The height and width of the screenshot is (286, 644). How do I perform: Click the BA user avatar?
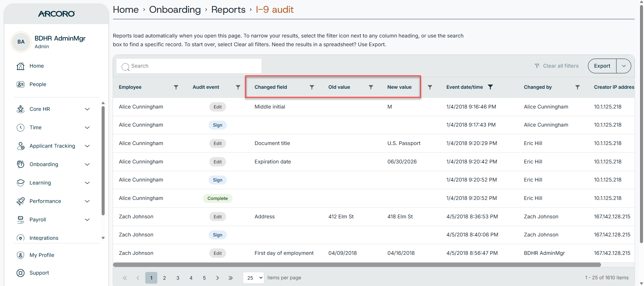pos(21,42)
